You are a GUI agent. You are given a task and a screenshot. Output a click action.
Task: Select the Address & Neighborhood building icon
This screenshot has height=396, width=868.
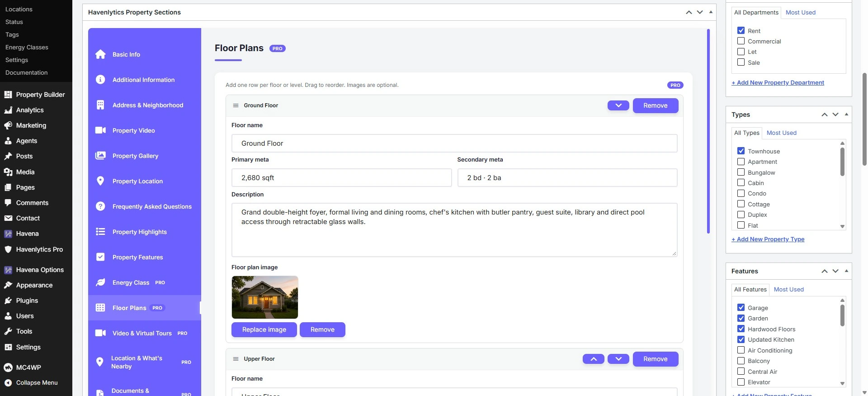pos(100,105)
